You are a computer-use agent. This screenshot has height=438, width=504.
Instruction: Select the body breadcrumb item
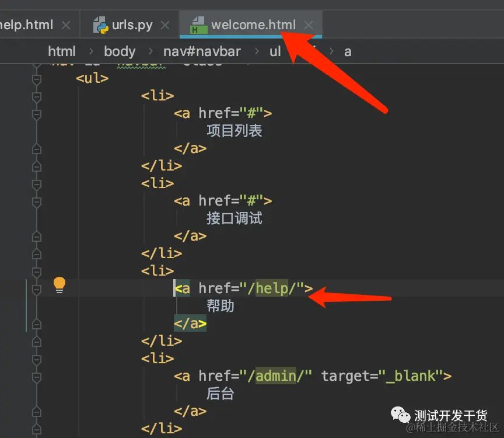pyautogui.click(x=120, y=51)
